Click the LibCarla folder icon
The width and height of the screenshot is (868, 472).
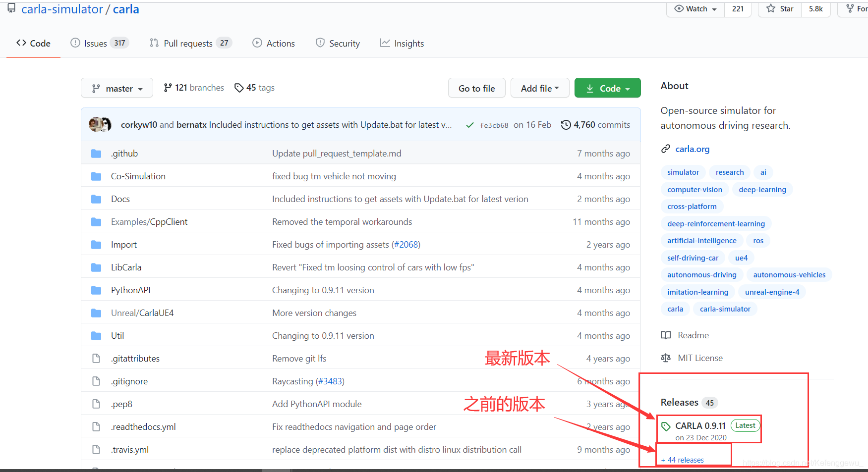tap(96, 267)
